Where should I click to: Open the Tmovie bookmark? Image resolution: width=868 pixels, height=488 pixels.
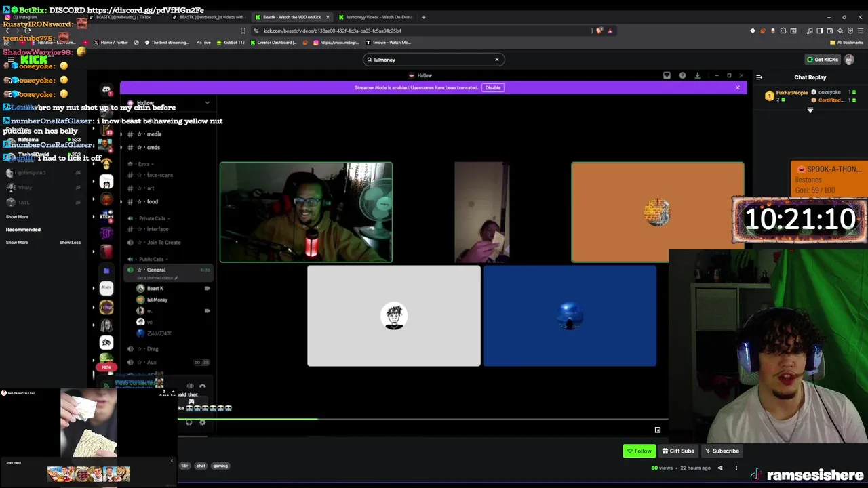click(388, 42)
